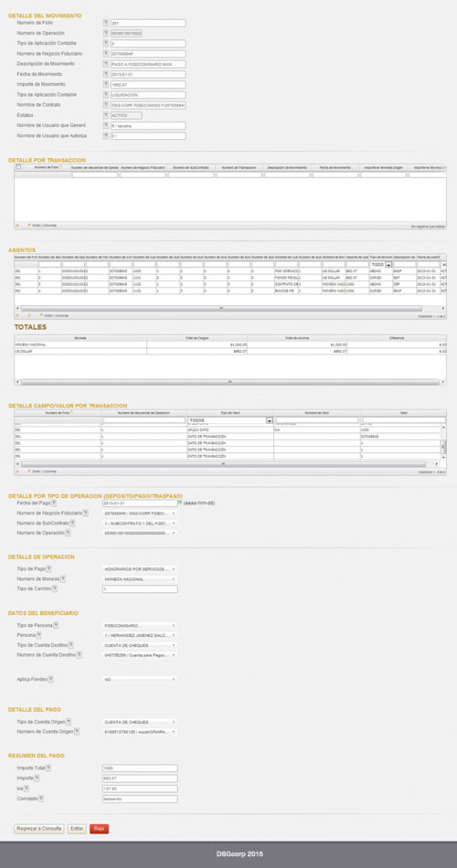Click the help icon beside Aplica Fondeo

50,679
